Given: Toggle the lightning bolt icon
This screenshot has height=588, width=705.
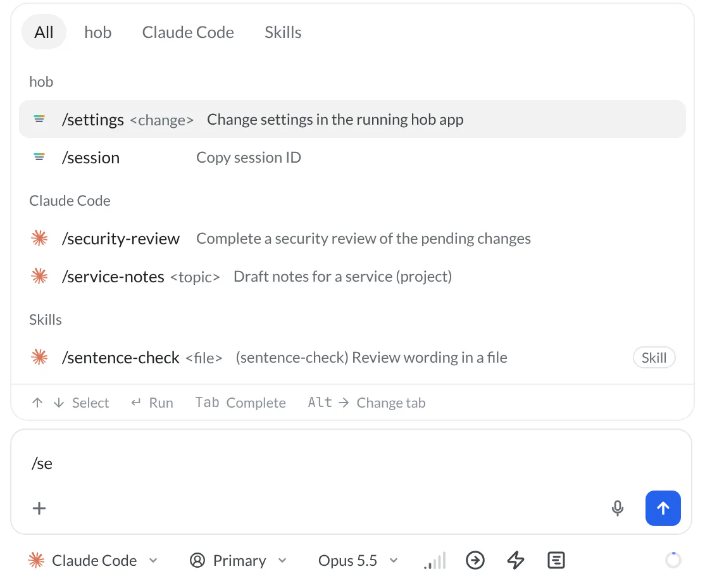Looking at the screenshot, I should pos(516,561).
